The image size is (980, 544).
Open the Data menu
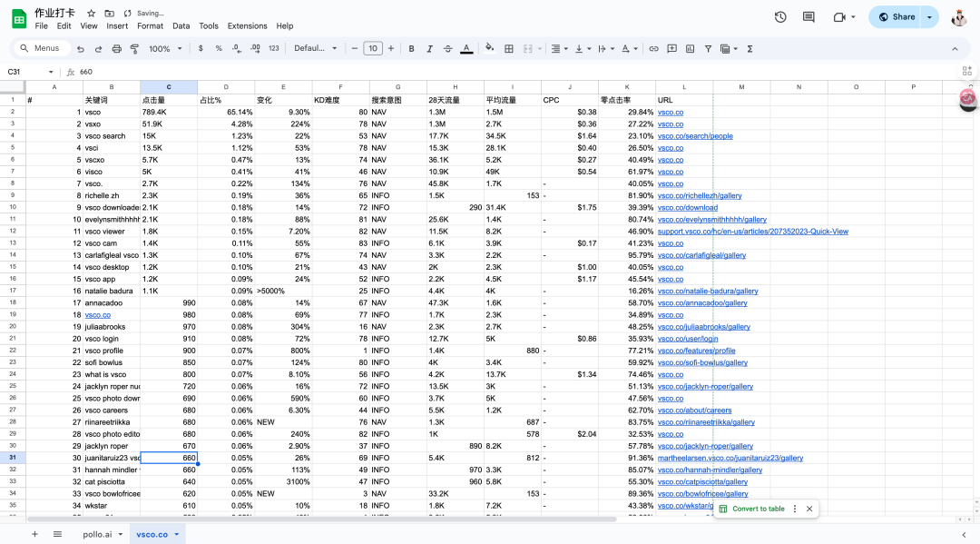[x=181, y=26]
